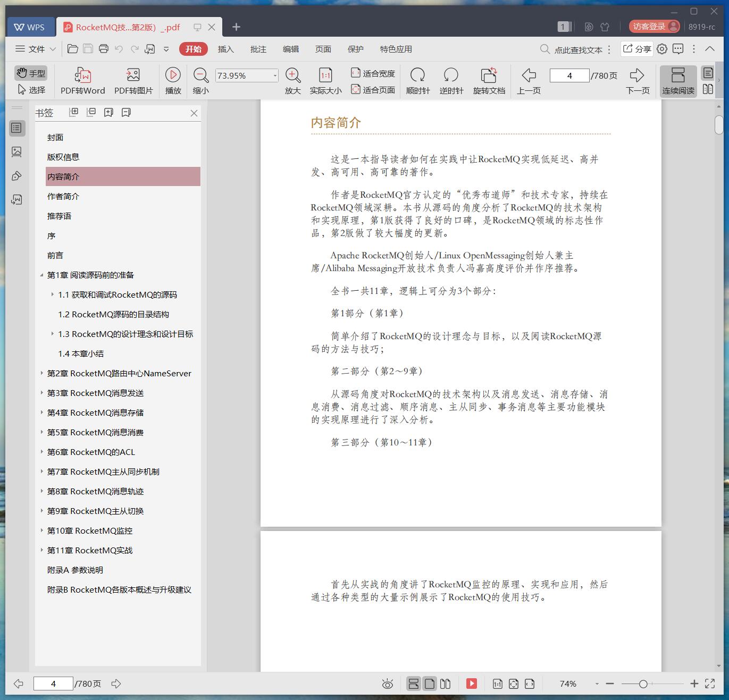Open the settings gear icon at top right
Image resolution: width=729 pixels, height=700 pixels.
662,49
